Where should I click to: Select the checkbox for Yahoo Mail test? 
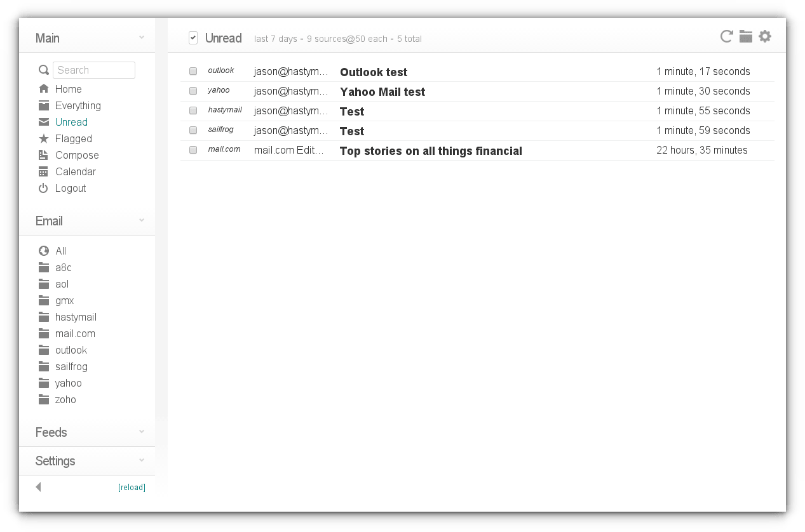[x=193, y=91]
